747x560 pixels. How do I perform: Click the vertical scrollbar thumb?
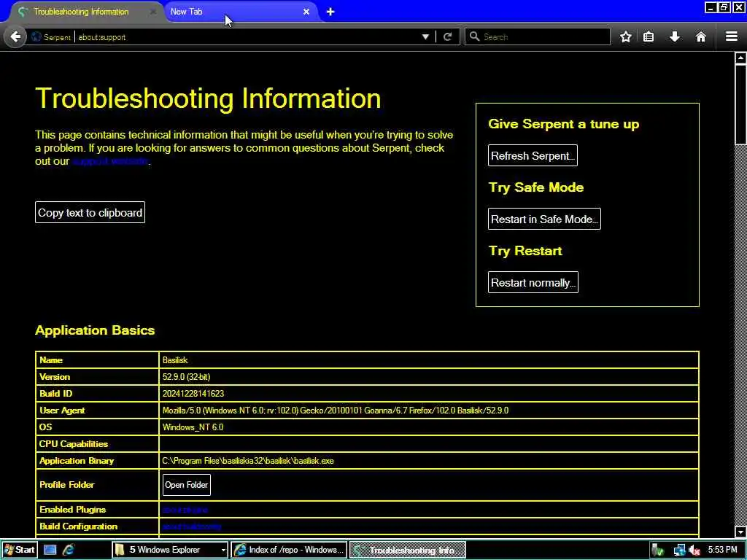pyautogui.click(x=740, y=105)
